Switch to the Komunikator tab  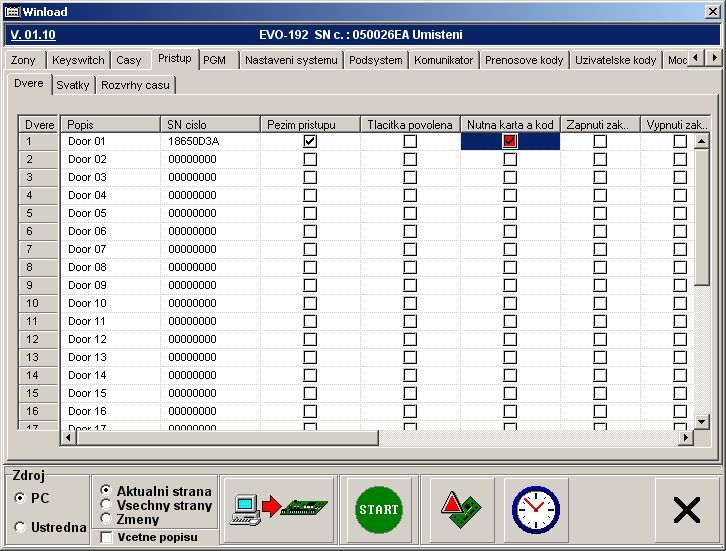coord(442,60)
